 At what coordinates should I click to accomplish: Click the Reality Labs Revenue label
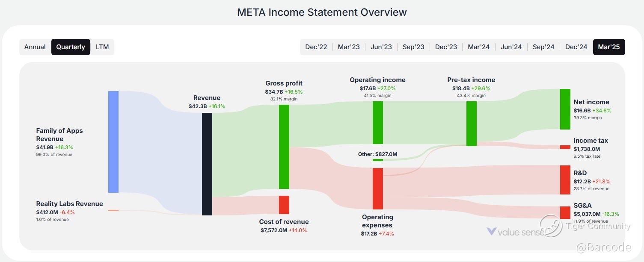pos(69,204)
